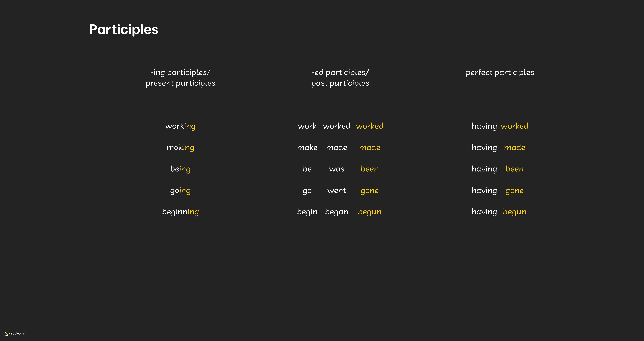Click the word going
The image size is (644, 341).
tap(180, 191)
